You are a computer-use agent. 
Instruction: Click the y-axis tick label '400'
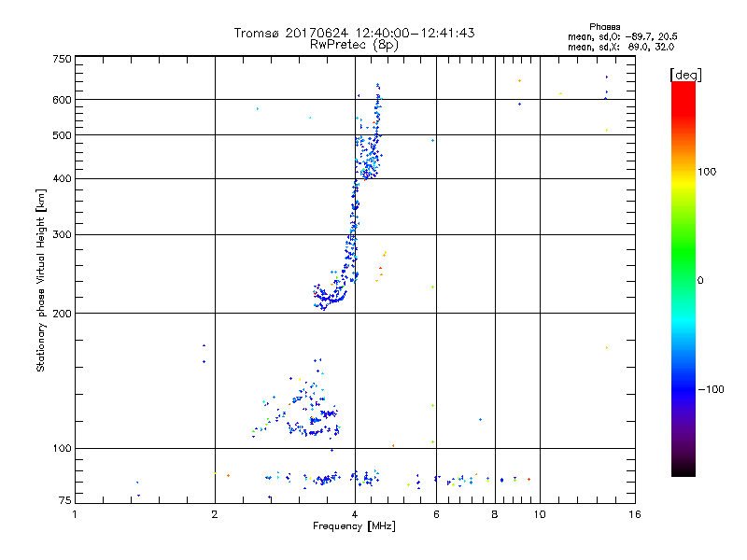click(62, 179)
